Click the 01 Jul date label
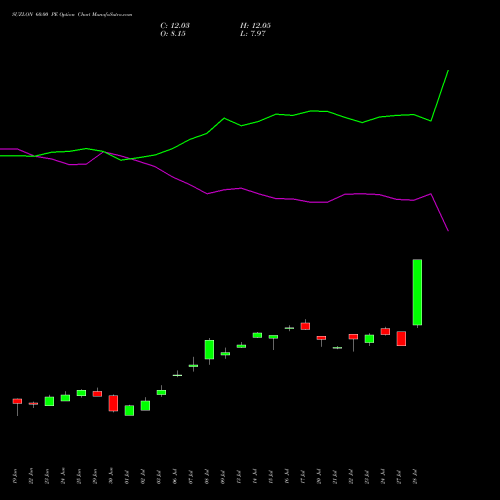 click(x=127, y=477)
